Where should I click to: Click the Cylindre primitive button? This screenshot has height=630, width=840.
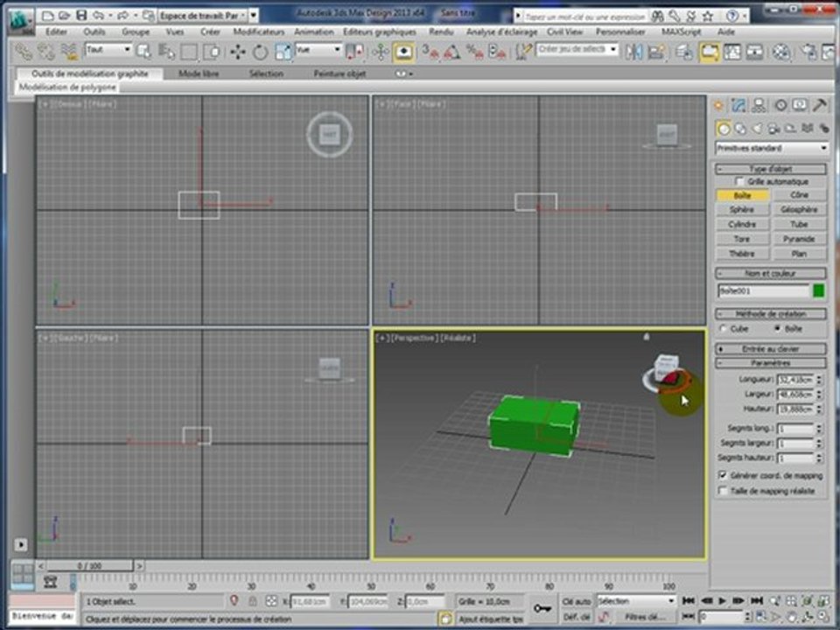(x=742, y=224)
